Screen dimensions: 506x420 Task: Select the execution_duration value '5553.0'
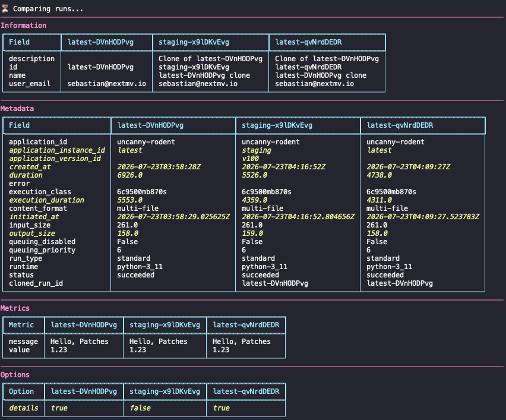tap(129, 200)
